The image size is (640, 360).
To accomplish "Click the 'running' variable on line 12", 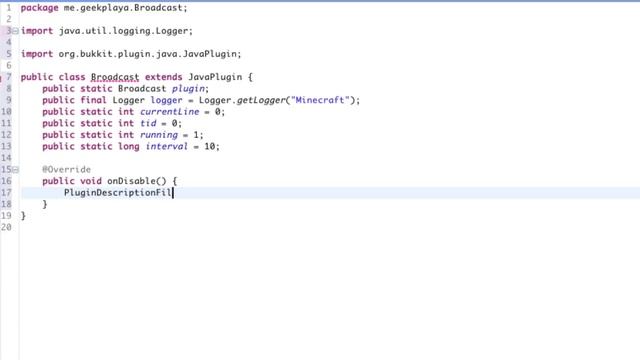I will point(159,135).
